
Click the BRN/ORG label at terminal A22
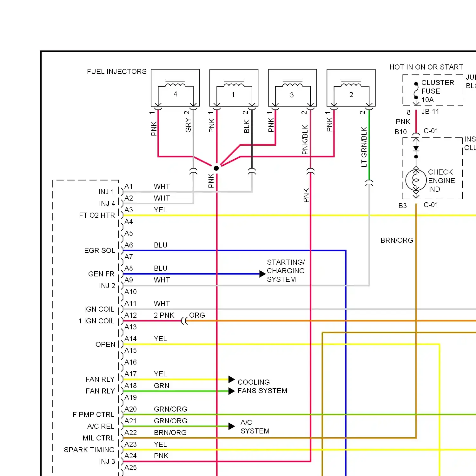point(170,433)
